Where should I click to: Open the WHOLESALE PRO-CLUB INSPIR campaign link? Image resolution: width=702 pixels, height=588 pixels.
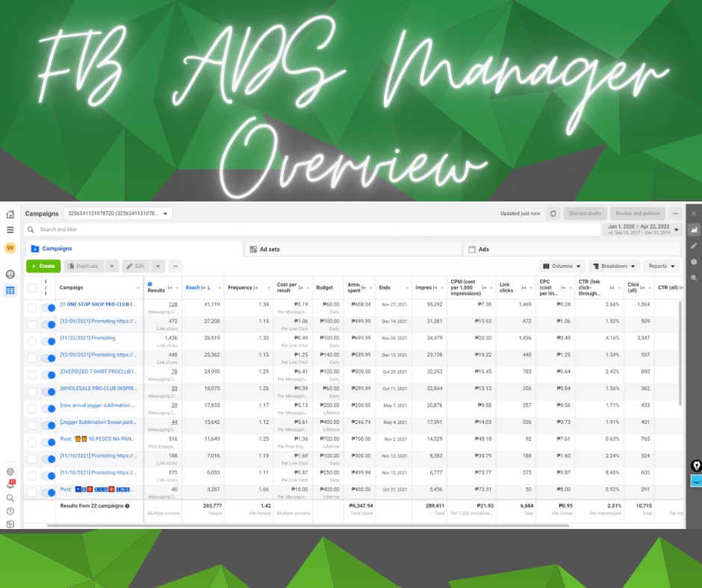(x=99, y=389)
